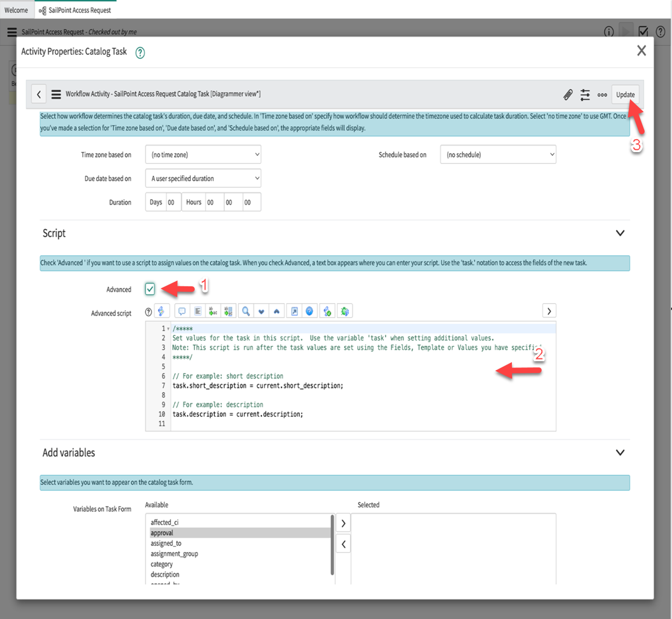
Task: Click the replace all icon in script toolbar
Action: tap(229, 311)
